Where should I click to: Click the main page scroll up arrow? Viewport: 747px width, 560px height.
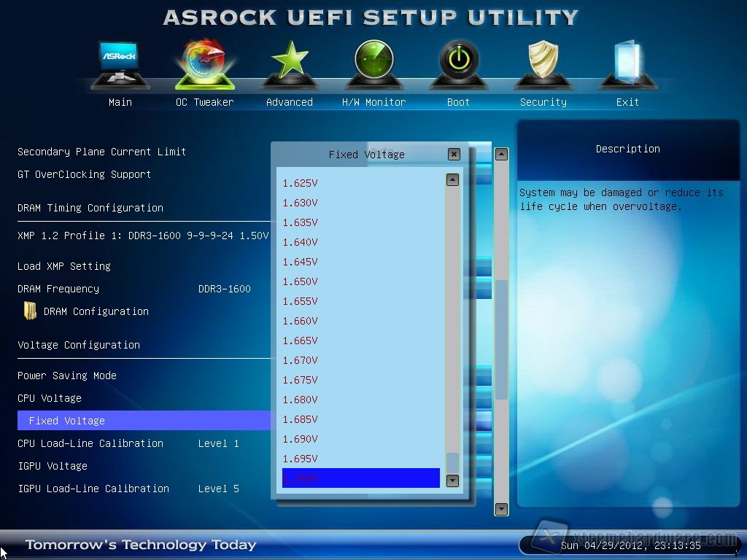pos(501,155)
